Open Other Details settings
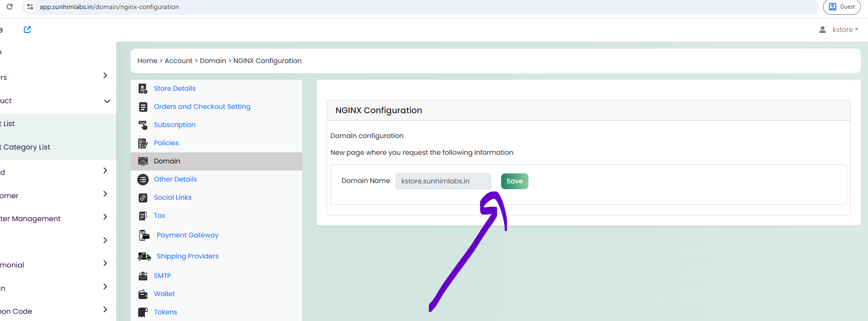Screen dimensions: 868x321 pos(176,179)
